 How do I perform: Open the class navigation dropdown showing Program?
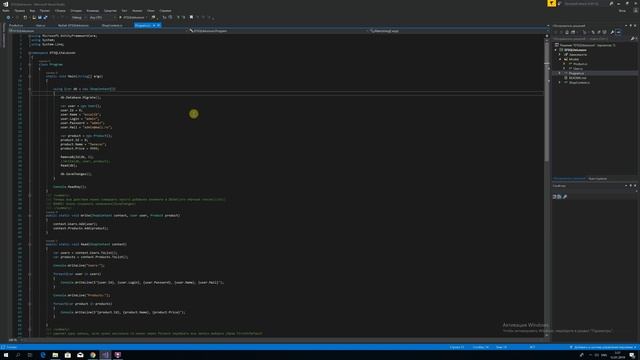279,31
